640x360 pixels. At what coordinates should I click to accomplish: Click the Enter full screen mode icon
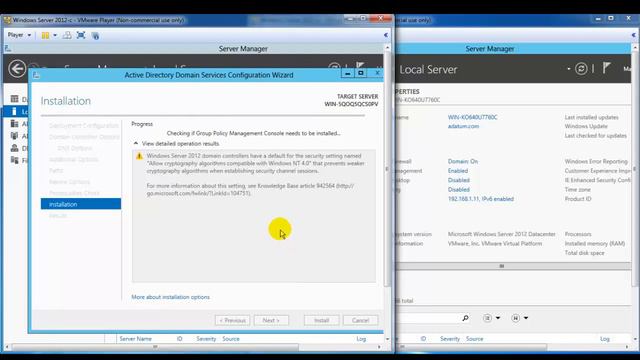[81, 36]
